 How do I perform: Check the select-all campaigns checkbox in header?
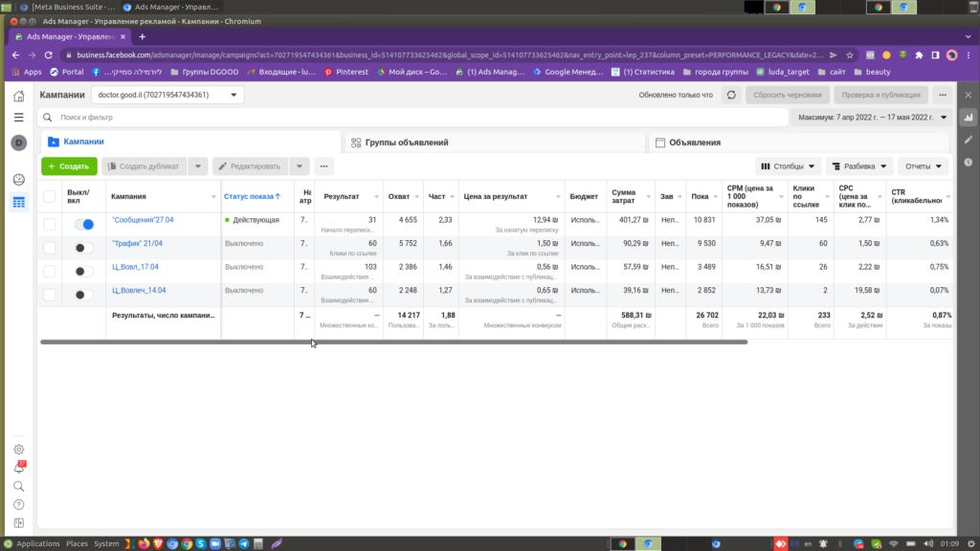(x=49, y=196)
